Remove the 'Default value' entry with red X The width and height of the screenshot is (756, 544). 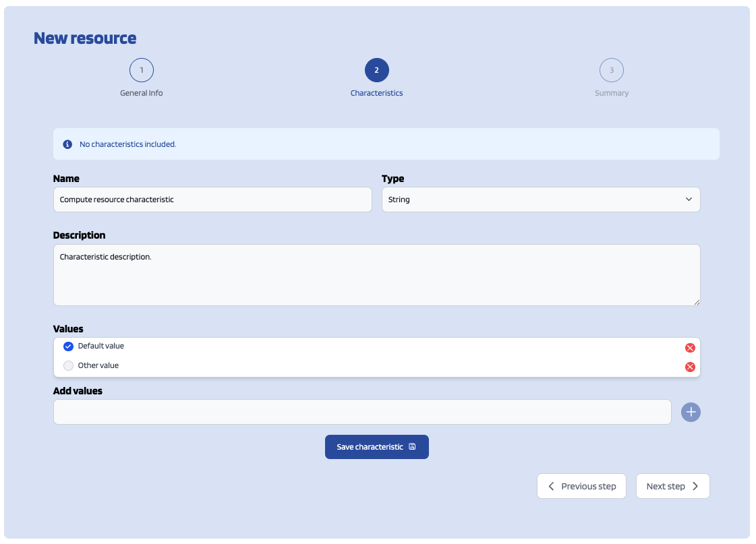tap(689, 348)
